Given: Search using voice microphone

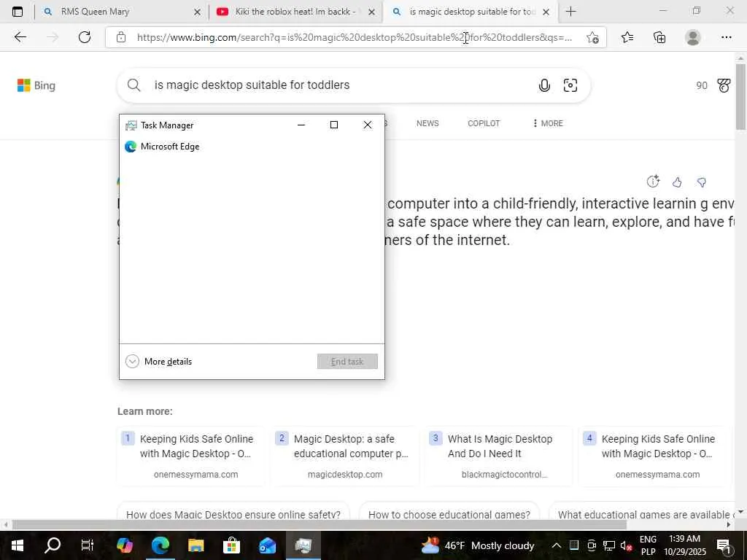Looking at the screenshot, I should click(x=544, y=85).
